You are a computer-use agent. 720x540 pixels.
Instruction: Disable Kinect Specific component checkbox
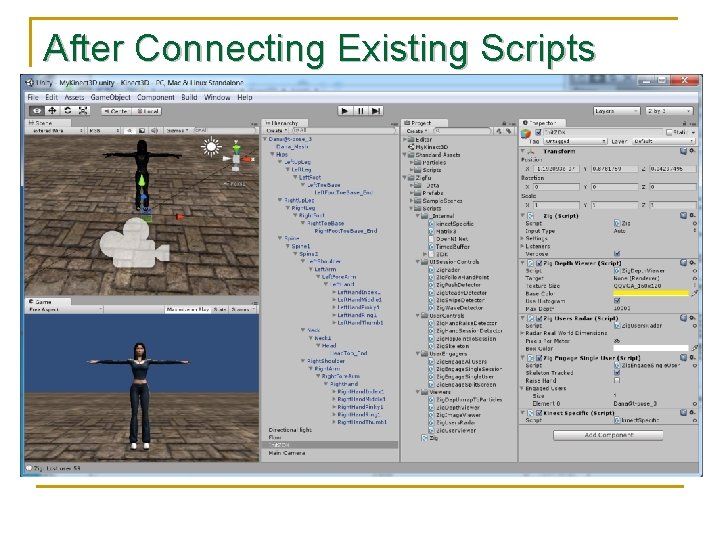point(539,413)
